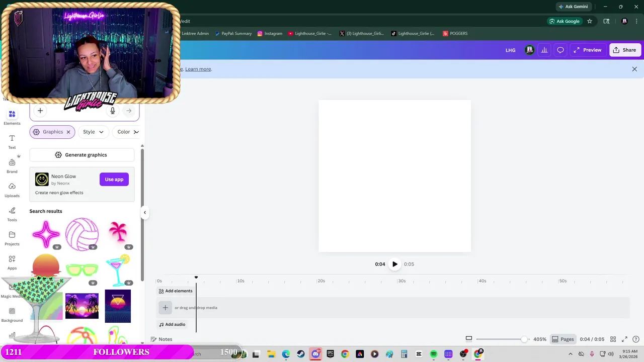Show hidden system tray icons
Image resolution: width=644 pixels, height=362 pixels.
point(571,354)
